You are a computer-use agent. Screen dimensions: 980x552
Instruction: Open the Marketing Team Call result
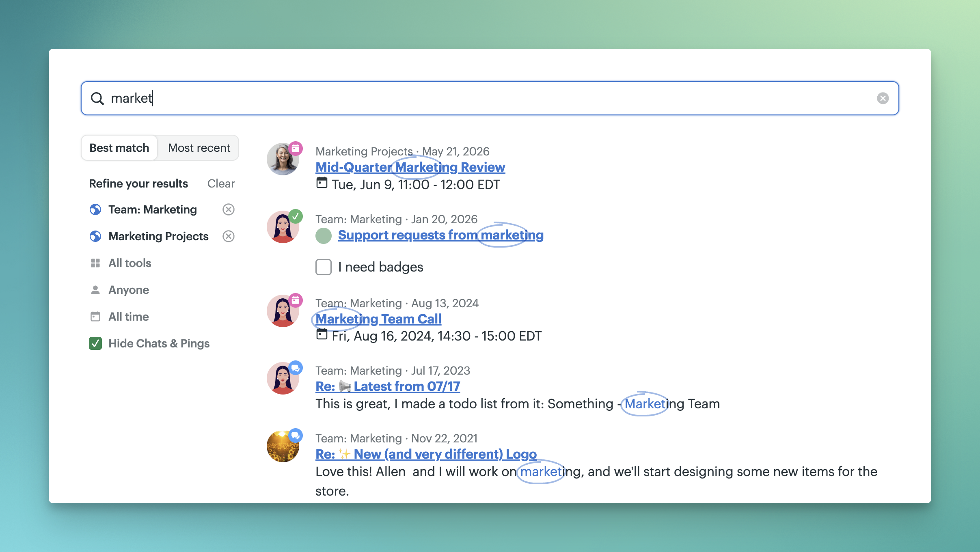[x=378, y=319]
